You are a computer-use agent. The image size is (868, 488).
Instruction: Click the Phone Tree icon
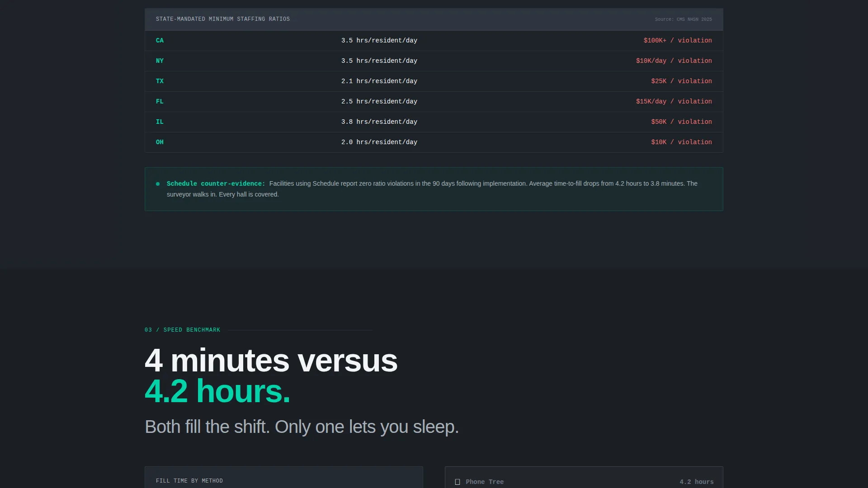tap(457, 482)
